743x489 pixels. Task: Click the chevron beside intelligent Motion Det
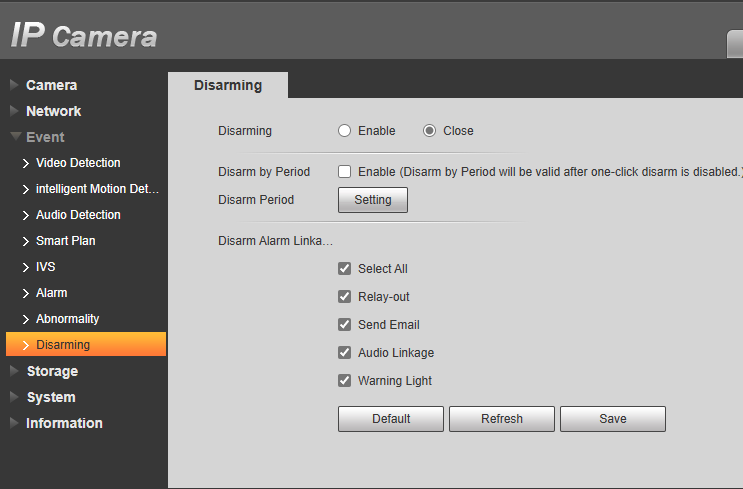click(26, 190)
